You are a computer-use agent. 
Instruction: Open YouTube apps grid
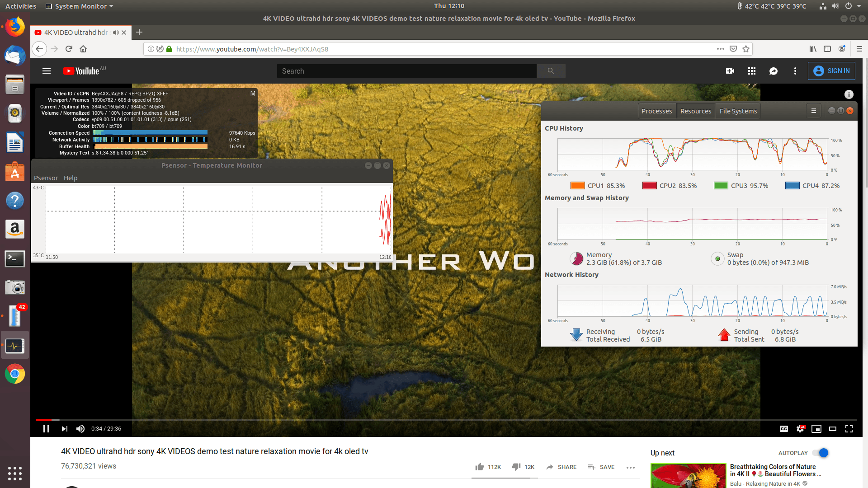(752, 71)
